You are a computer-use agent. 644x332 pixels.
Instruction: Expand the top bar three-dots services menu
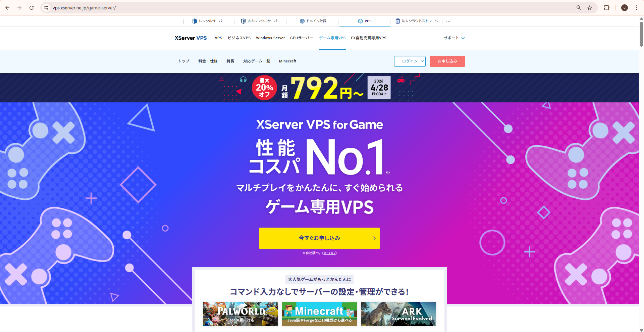coord(448,21)
